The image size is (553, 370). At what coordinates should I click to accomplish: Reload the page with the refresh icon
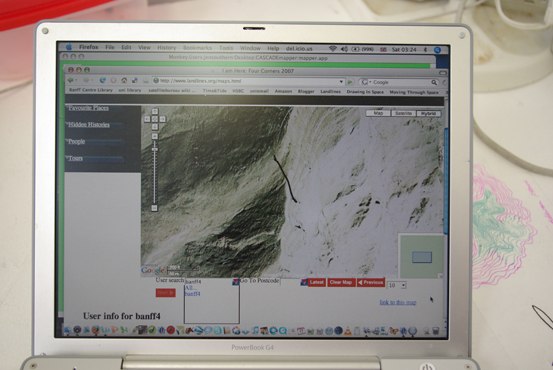(x=103, y=81)
